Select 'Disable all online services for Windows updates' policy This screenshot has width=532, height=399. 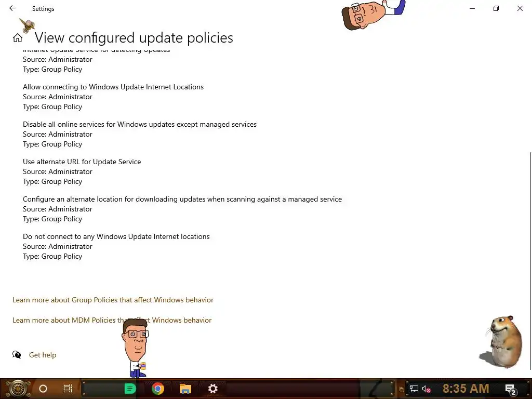click(139, 124)
